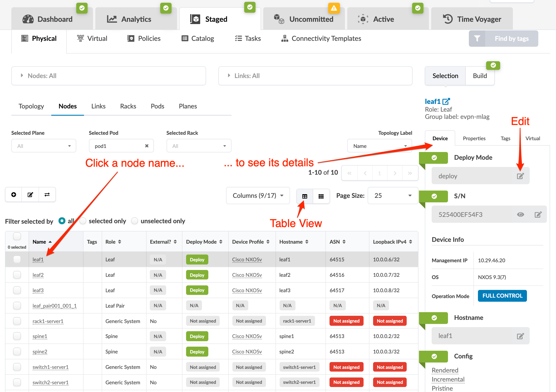Viewport: 556px width, 392px height.
Task: Open the Columns (9/17) dropdown
Action: point(258,195)
